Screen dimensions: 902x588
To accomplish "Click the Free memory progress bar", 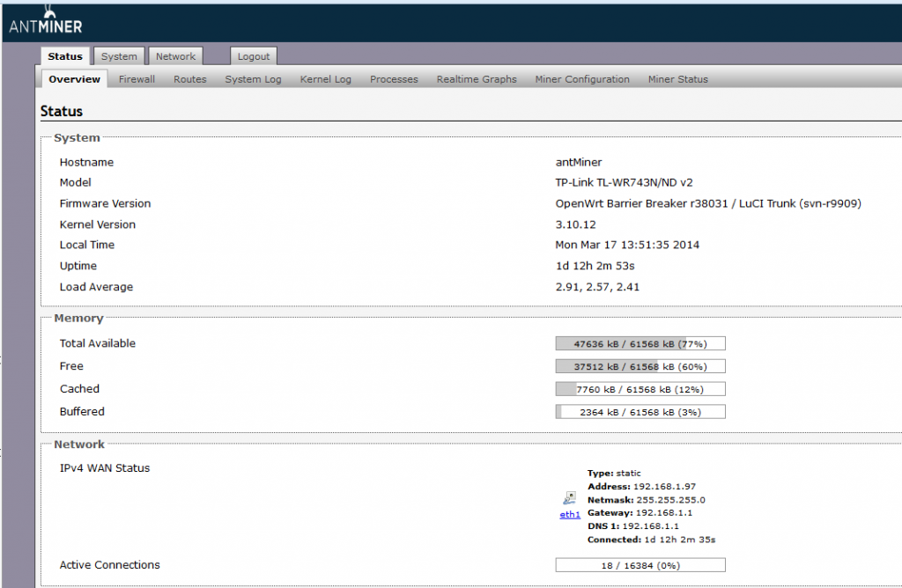I will coord(640,367).
